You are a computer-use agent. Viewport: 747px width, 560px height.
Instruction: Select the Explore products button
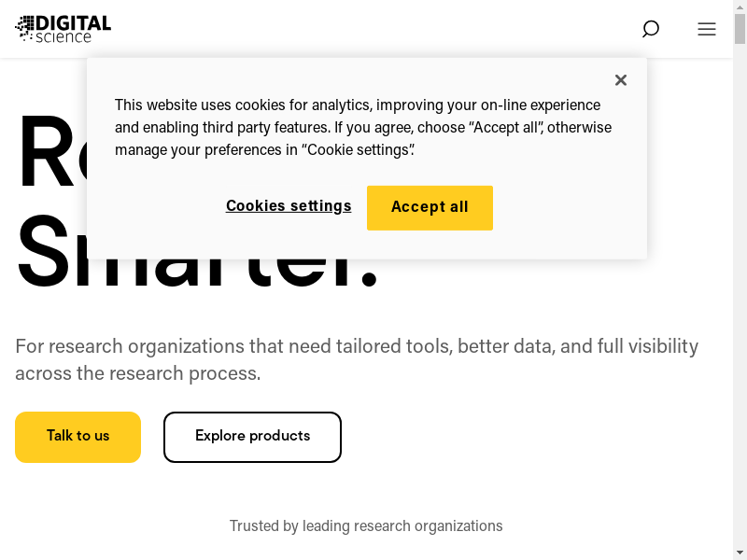tap(252, 437)
